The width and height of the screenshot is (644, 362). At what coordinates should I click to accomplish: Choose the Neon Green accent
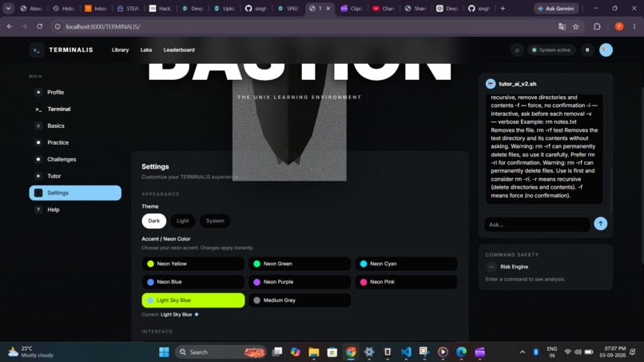point(300,264)
